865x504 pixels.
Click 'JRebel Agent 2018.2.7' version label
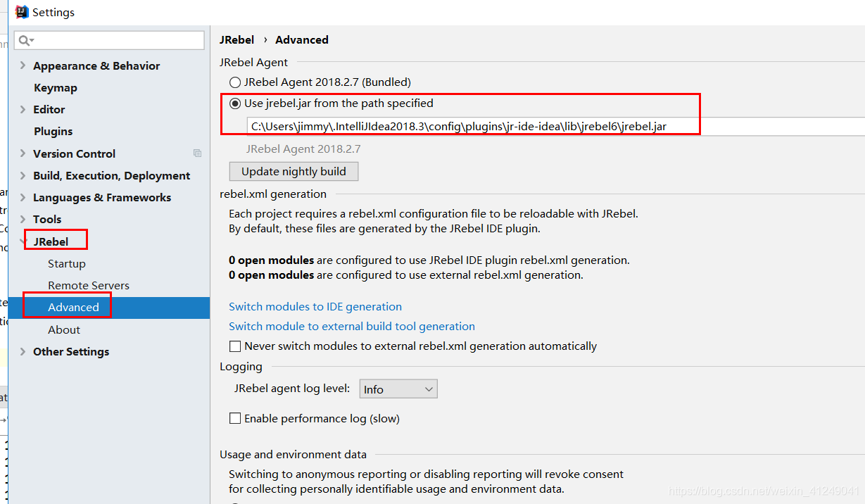(x=303, y=149)
